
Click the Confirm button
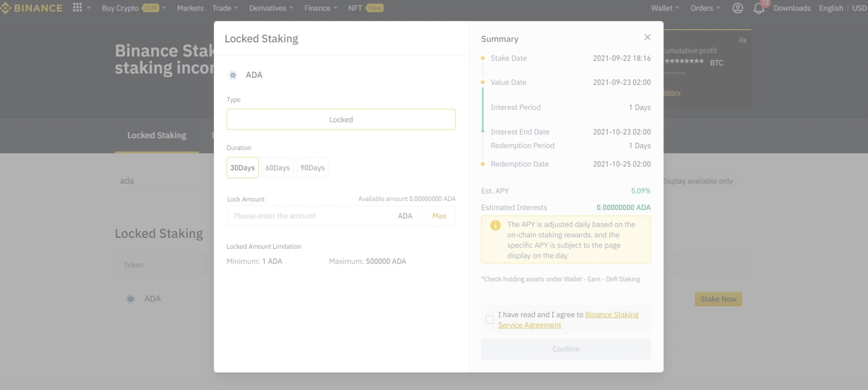tap(566, 349)
